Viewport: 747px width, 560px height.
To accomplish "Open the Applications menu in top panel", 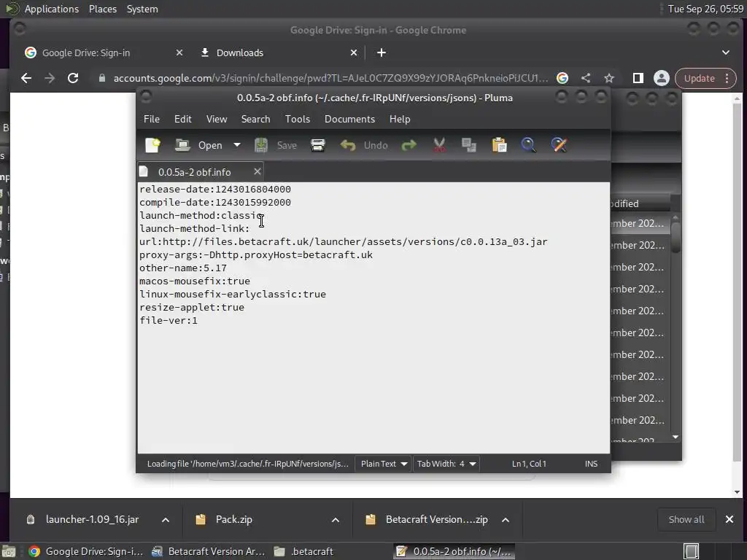I will [x=52, y=9].
